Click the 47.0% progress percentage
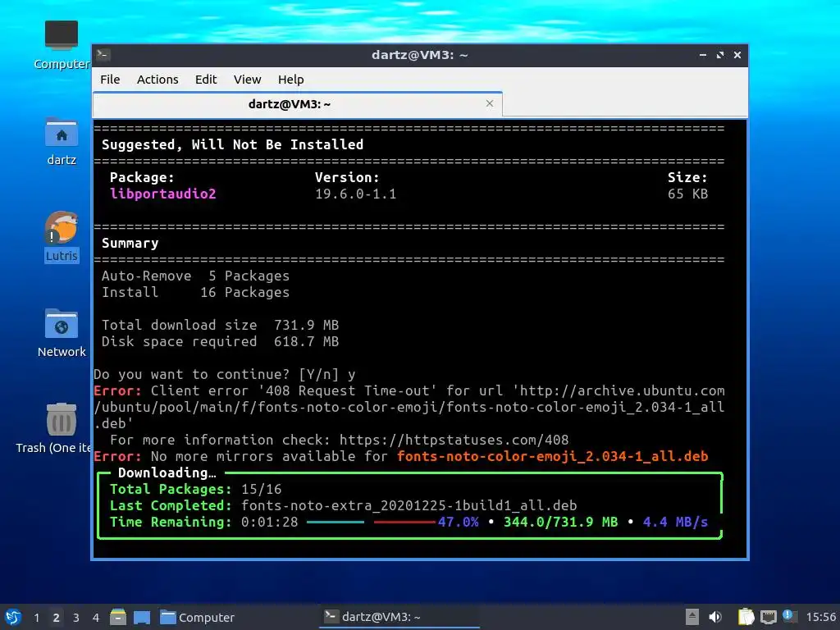 point(459,522)
